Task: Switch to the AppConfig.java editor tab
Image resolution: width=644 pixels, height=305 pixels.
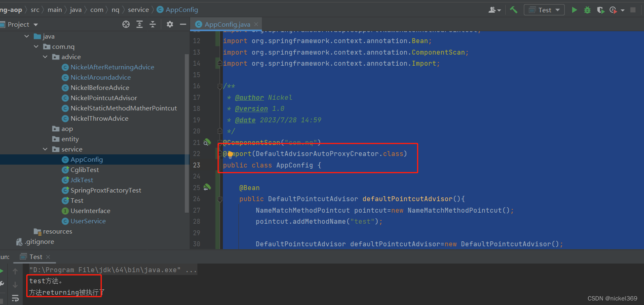Action: (227, 24)
